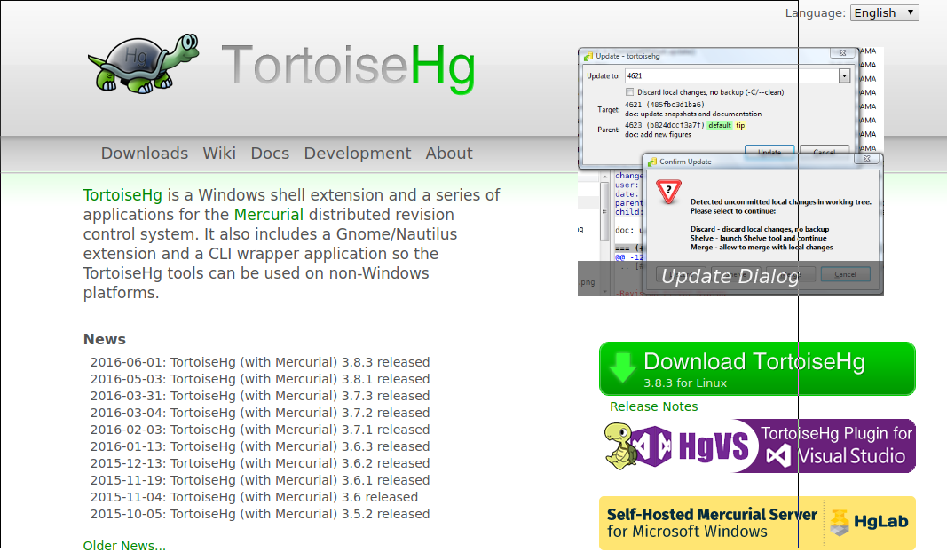Click the Visual Studio logo in HgVS banner
The width and height of the screenshot is (947, 560).
coord(778,455)
